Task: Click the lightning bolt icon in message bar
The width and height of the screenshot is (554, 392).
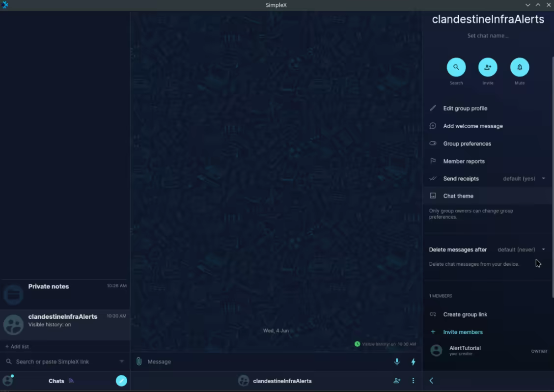Action: point(413,362)
